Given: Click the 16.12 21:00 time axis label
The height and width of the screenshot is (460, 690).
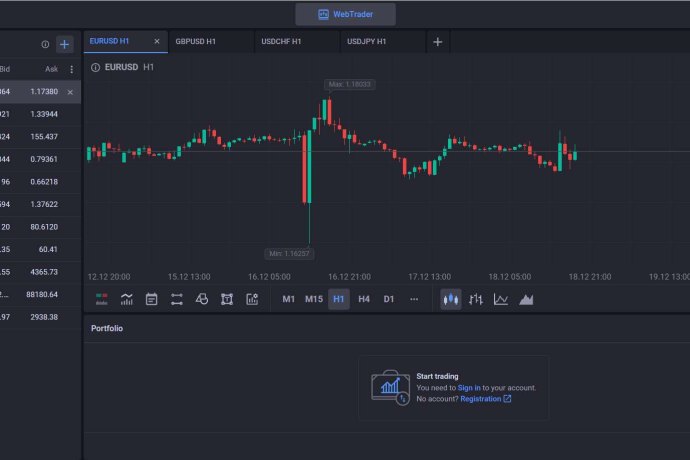Looking at the screenshot, I should click(349, 277).
